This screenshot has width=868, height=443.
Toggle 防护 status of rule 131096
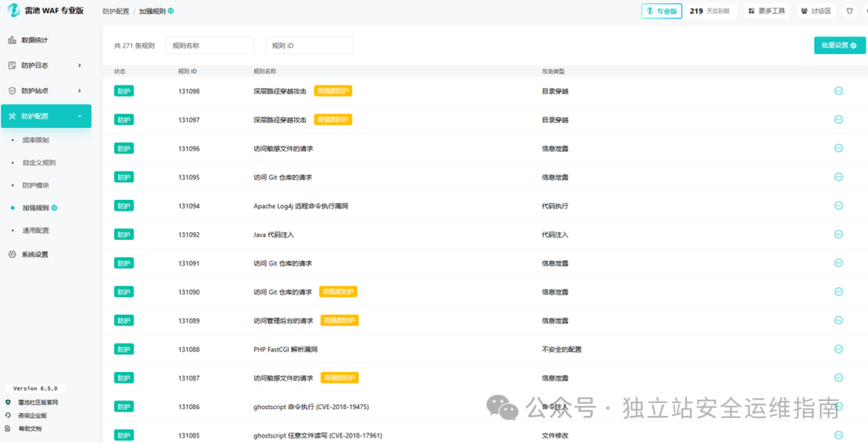coord(124,148)
